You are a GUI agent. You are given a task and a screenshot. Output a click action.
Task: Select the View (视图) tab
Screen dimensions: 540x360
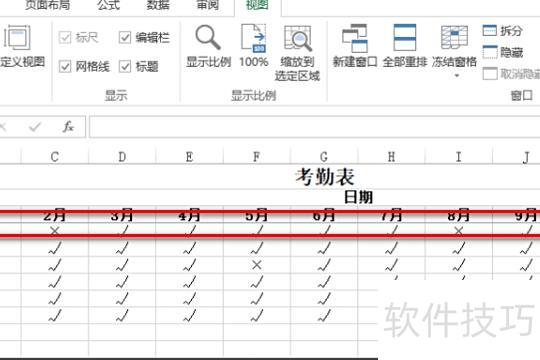(257, 5)
